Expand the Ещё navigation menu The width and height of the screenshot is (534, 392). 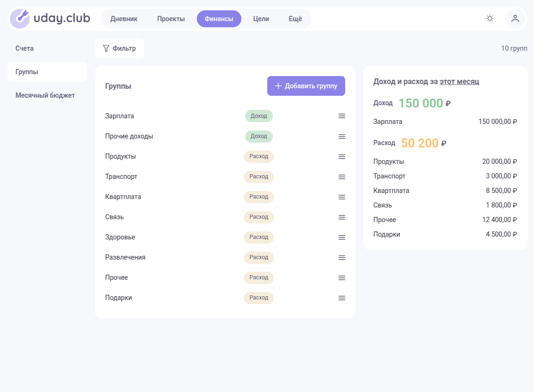click(295, 19)
